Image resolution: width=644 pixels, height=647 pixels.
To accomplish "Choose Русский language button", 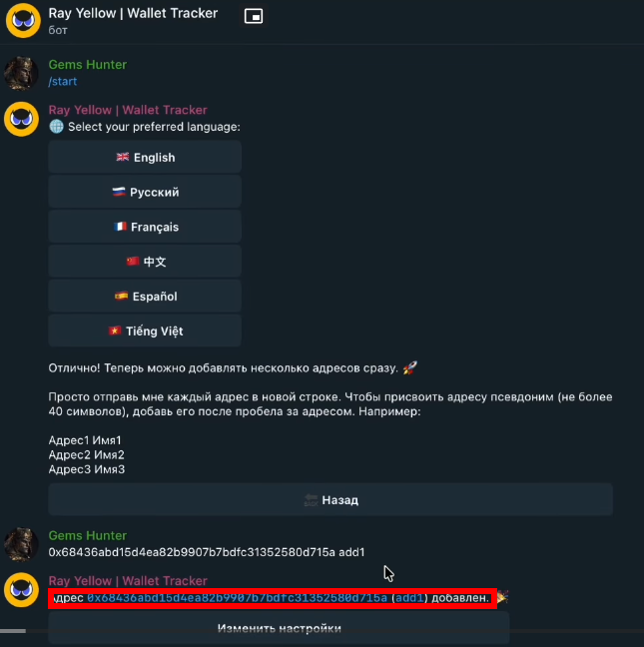I will point(145,192).
